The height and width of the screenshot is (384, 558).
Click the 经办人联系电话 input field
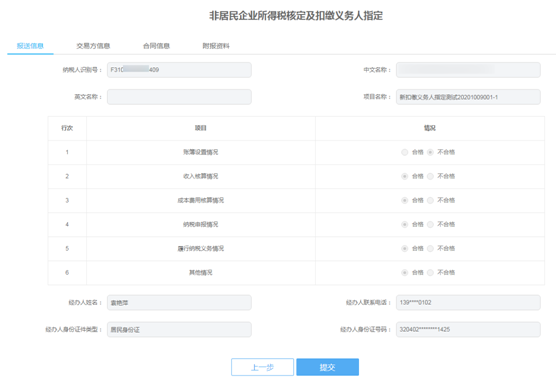(x=468, y=303)
